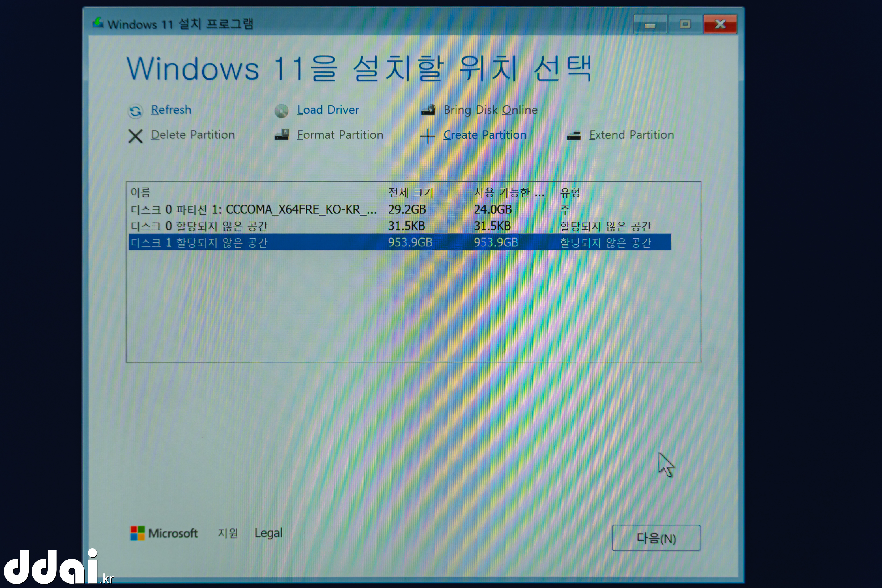The image size is (882, 588).
Task: Click the 이름 column header
Action: [x=141, y=192]
